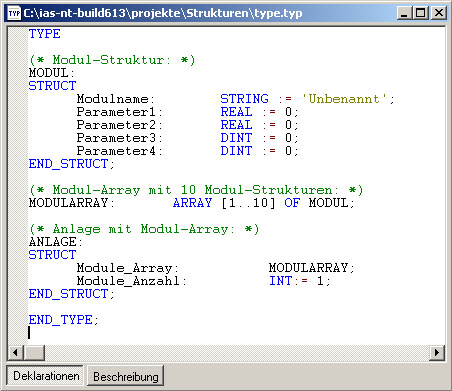Switch to the Deklarationen tab
452x391 pixels.
[x=46, y=376]
